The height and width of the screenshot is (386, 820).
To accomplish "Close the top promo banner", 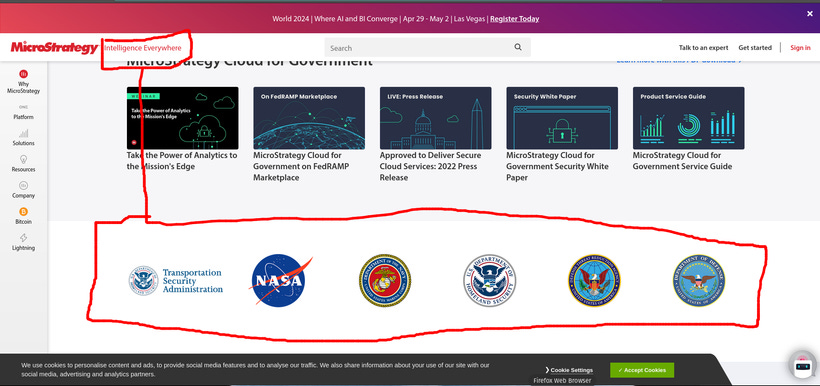I will [x=810, y=14].
